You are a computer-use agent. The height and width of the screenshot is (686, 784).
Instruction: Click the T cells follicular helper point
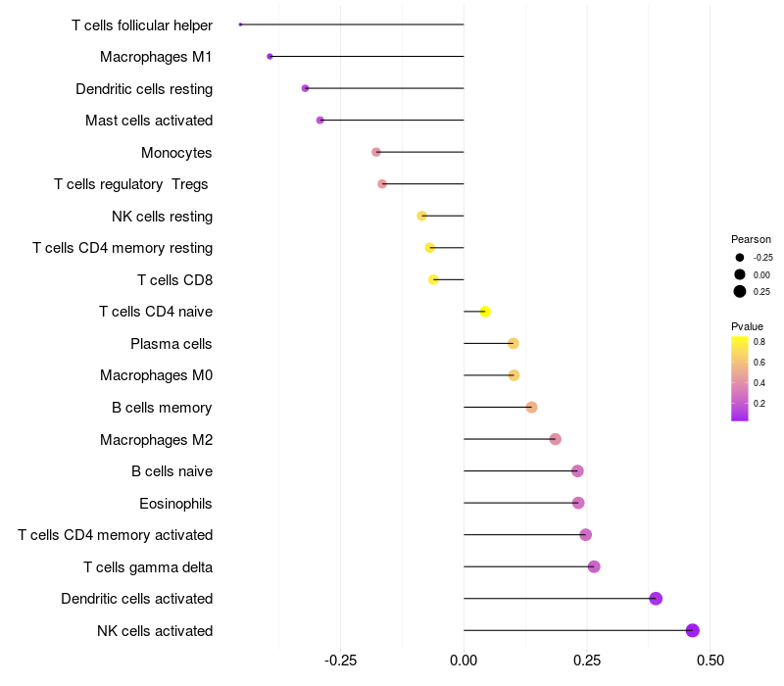240,24
